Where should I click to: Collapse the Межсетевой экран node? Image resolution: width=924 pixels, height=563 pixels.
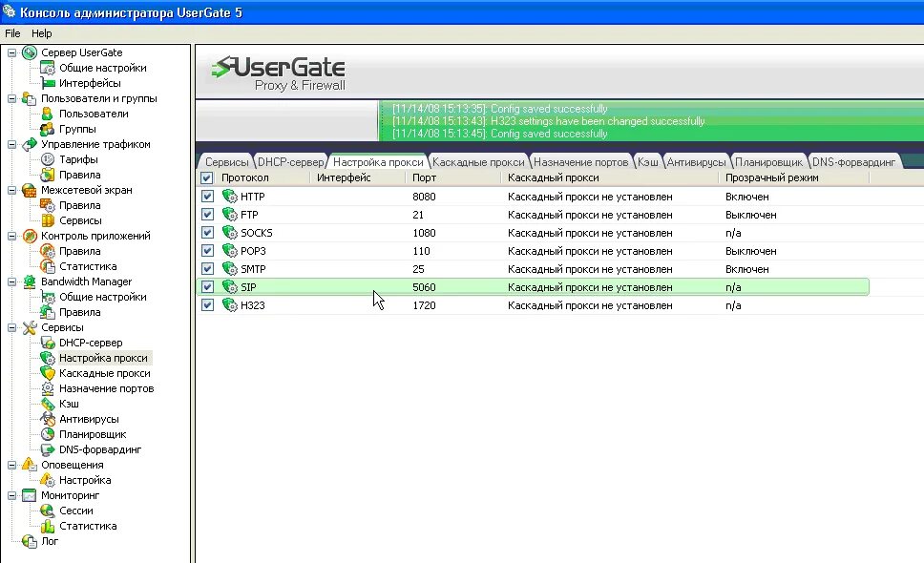pos(11,190)
